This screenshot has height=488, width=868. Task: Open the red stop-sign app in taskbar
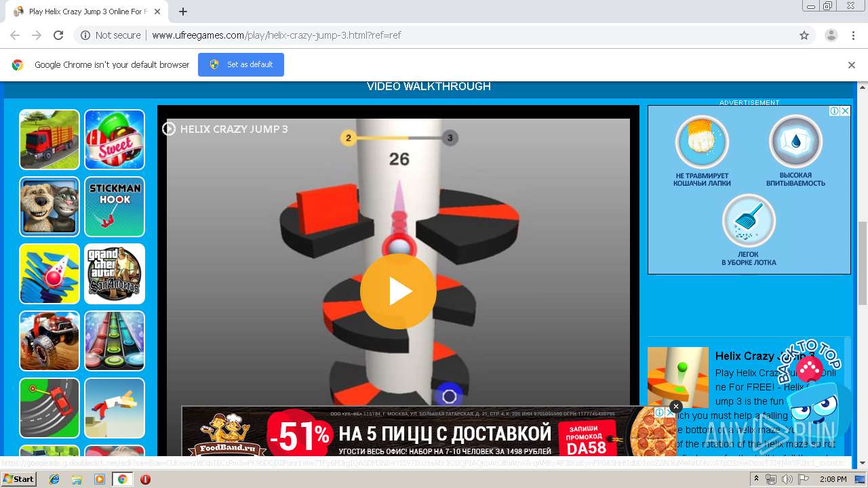click(x=145, y=479)
